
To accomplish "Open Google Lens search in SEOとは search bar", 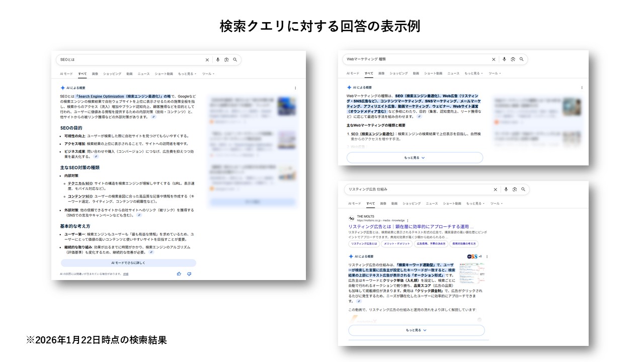I will coord(226,59).
